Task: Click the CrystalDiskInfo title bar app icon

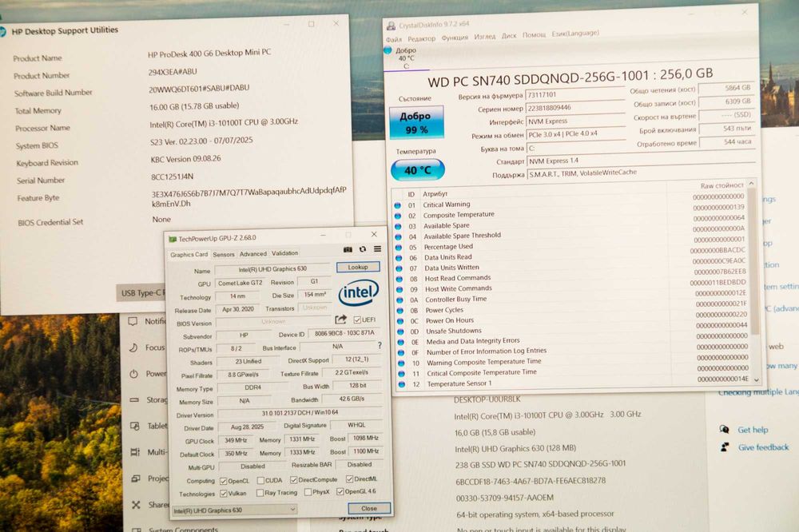Action: click(x=391, y=26)
